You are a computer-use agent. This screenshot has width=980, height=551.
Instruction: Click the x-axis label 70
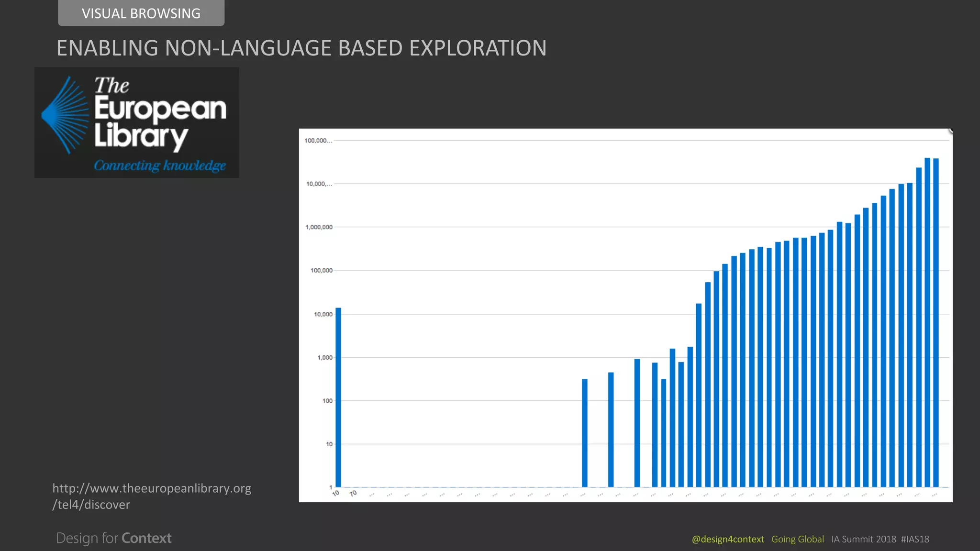click(353, 493)
